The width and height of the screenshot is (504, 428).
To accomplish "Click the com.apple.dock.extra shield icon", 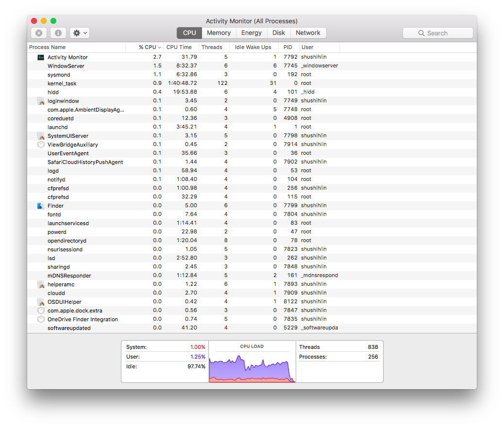I will tap(41, 311).
